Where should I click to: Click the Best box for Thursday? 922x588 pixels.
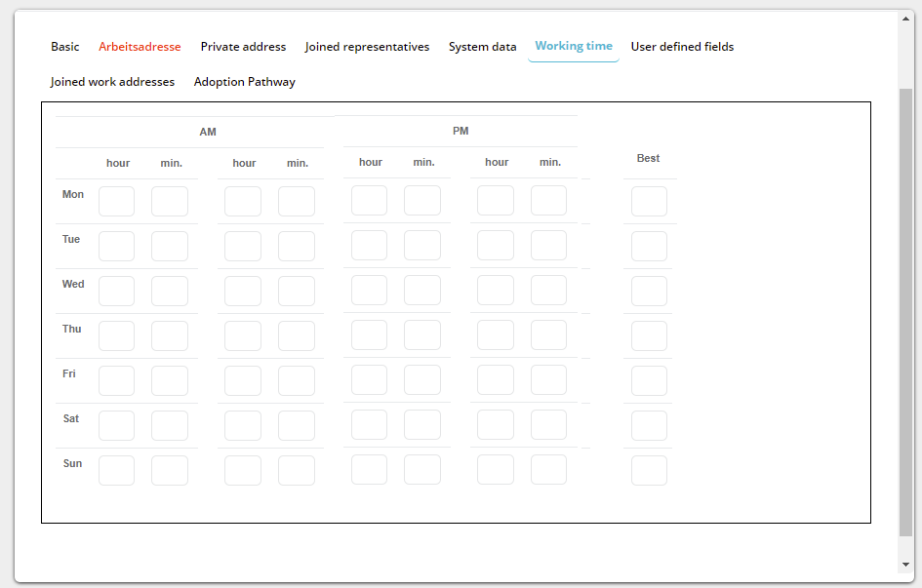pos(649,336)
